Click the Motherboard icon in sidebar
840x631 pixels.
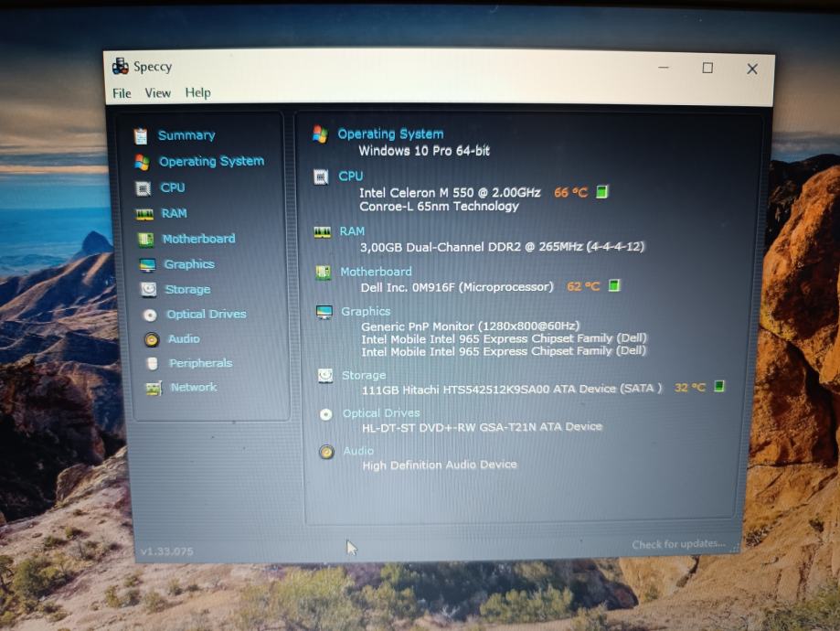click(x=146, y=239)
